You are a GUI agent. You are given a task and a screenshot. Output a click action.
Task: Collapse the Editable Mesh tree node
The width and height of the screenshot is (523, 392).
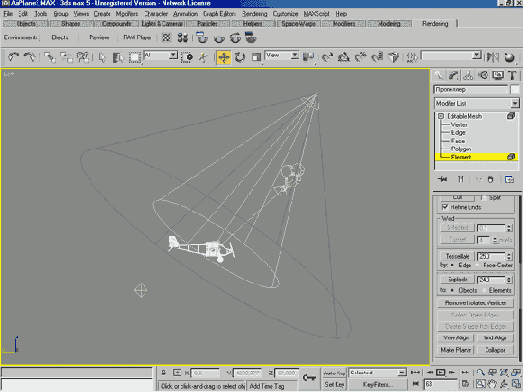pos(441,116)
